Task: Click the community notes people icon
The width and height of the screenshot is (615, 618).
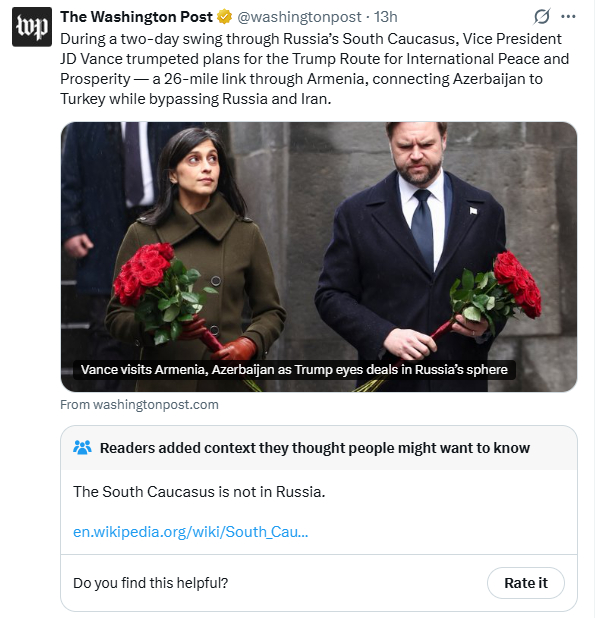Action: 83,448
